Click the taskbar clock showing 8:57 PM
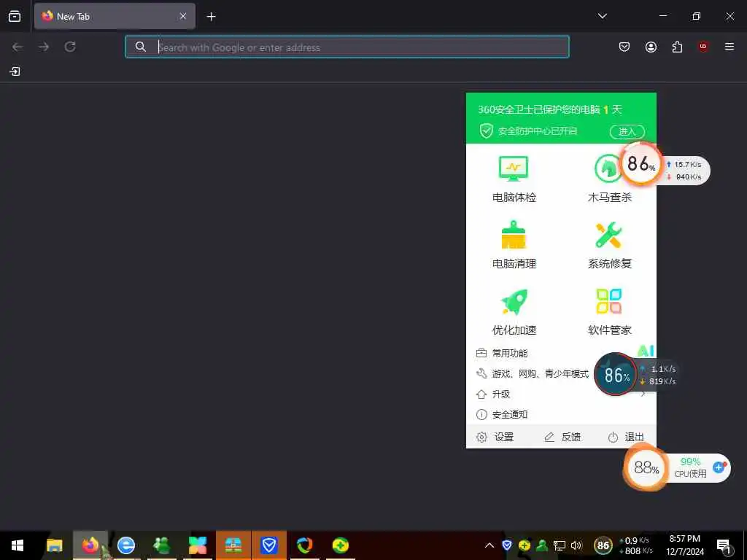747x560 pixels. tap(684, 545)
